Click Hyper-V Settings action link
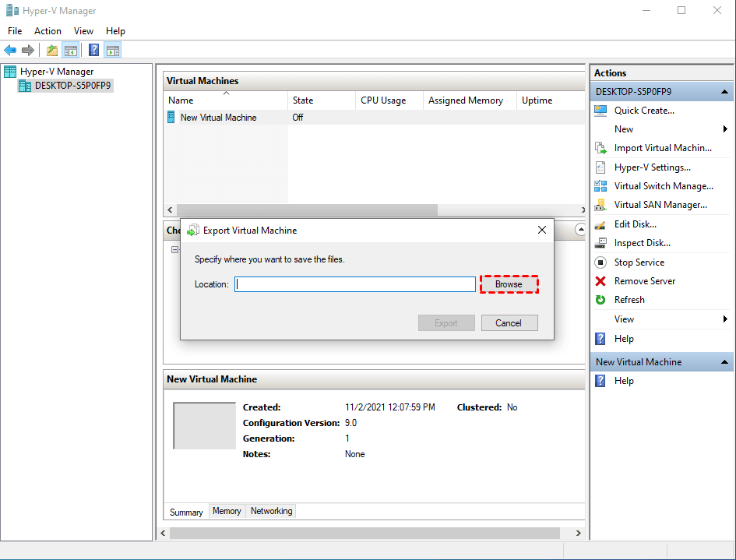The width and height of the screenshot is (736, 560). click(x=653, y=167)
